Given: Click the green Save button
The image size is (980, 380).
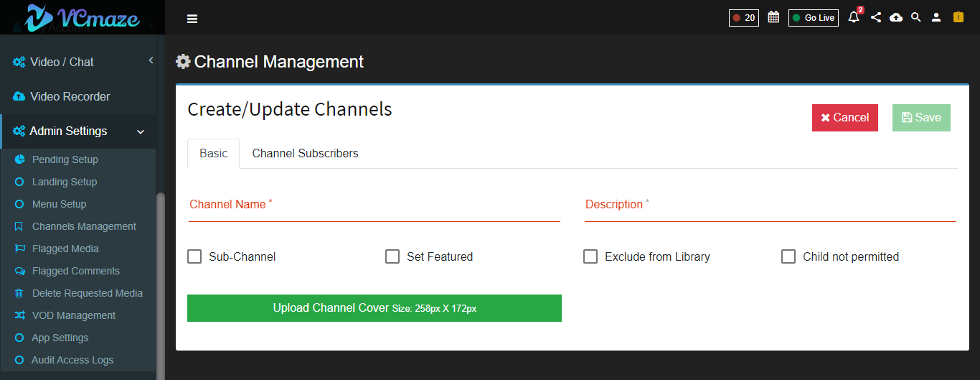Looking at the screenshot, I should [x=921, y=118].
